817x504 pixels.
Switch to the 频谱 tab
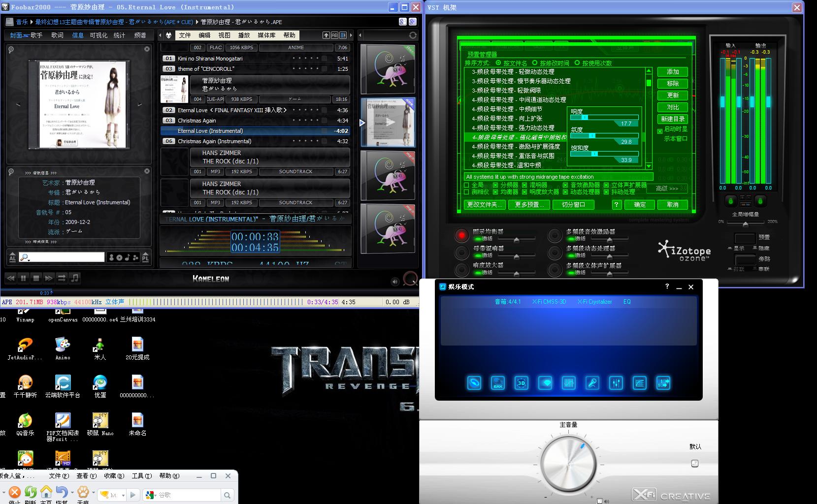140,35
